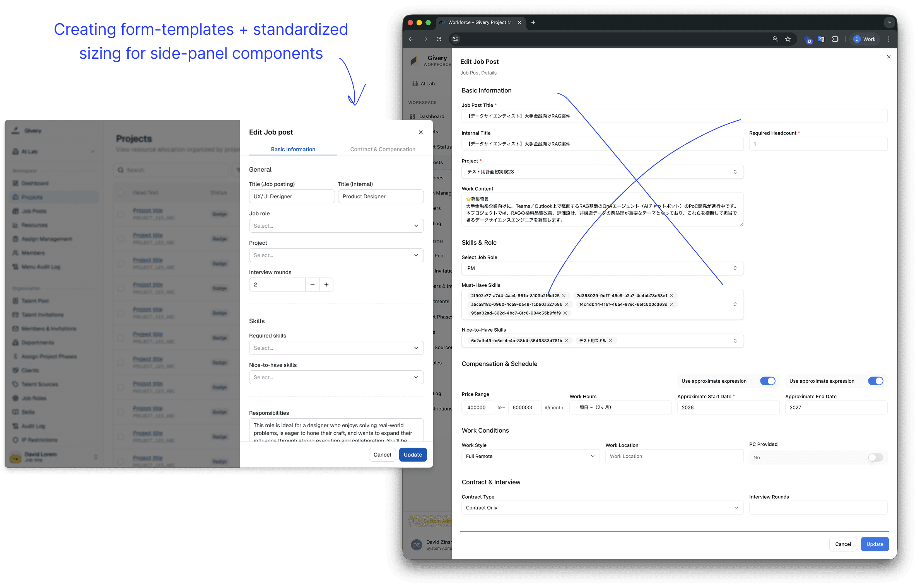This screenshot has height=588, width=919.
Task: Open the site information icon in address bar
Action: (x=456, y=39)
